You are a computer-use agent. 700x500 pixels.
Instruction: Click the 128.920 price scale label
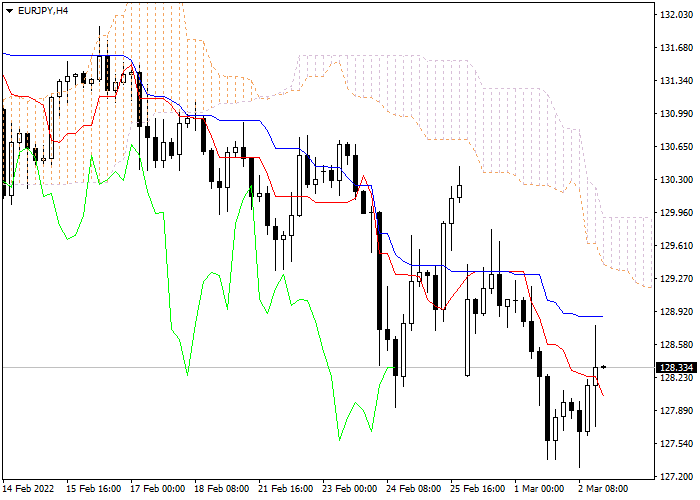click(x=676, y=312)
